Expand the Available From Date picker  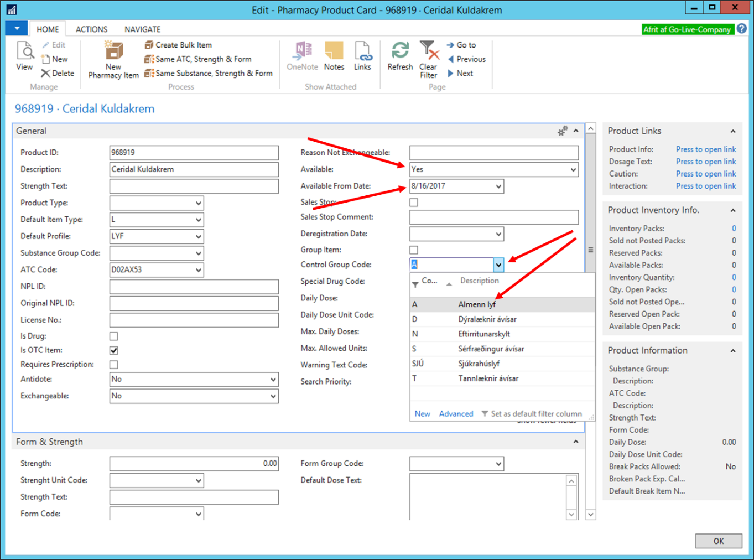(498, 186)
